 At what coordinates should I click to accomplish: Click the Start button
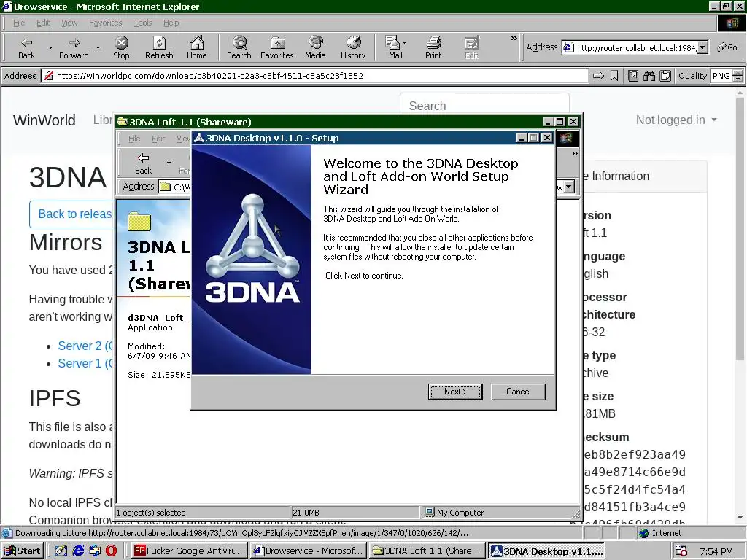(23, 551)
